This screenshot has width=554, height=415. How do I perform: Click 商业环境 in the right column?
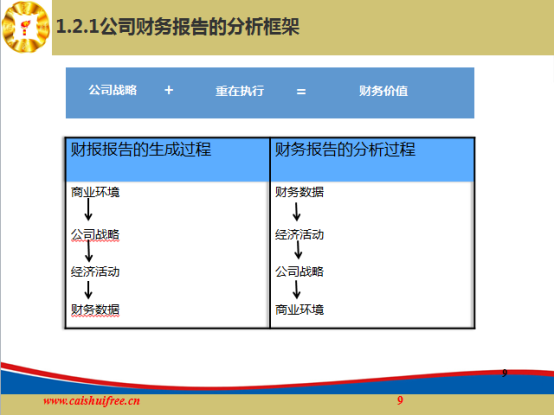tap(299, 310)
